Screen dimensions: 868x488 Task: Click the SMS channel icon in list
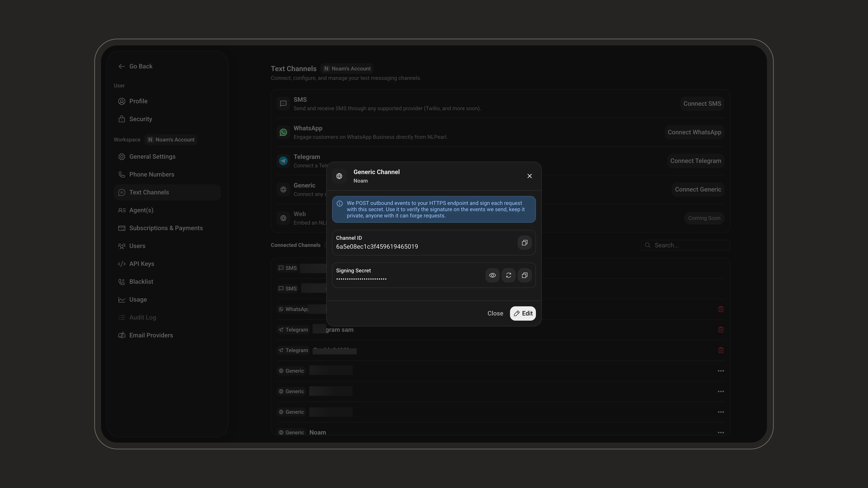(283, 104)
